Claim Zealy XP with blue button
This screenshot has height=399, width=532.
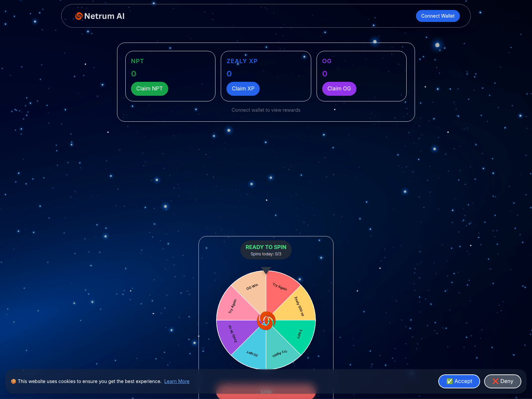click(x=243, y=89)
